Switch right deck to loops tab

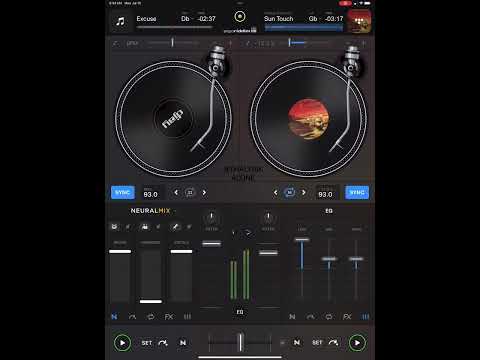(329, 316)
